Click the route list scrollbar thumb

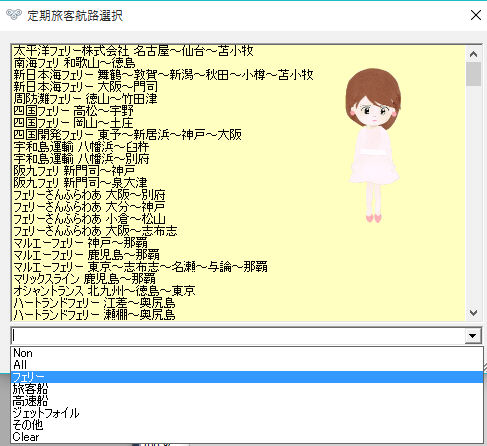click(x=473, y=74)
